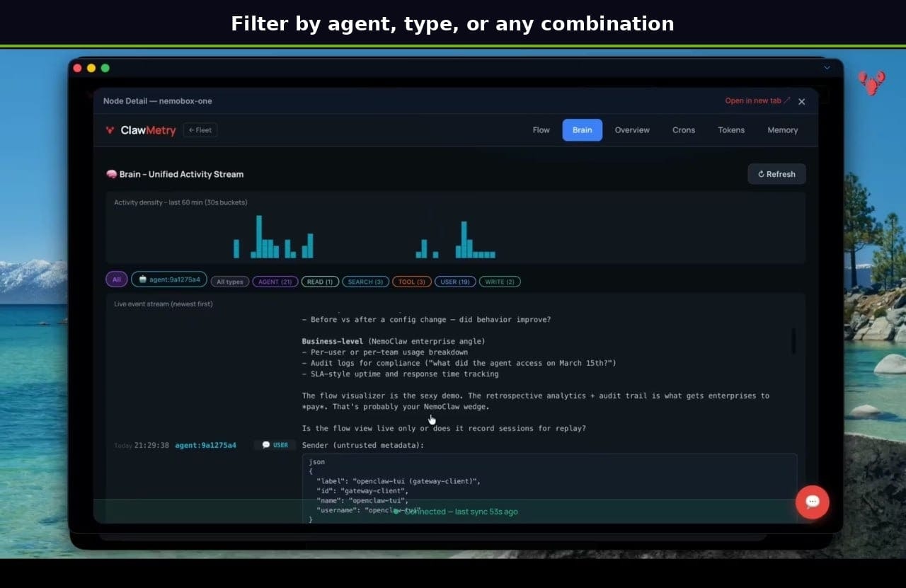Viewport: 906px width, 588px height.
Task: Click the red lobster desktop icon
Action: tap(871, 83)
